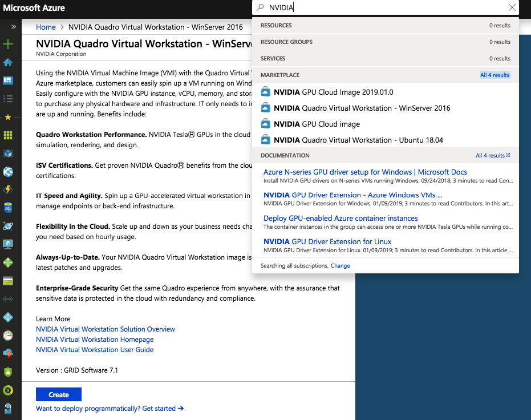
Task: Select the Marketplace results section header
Action: tap(386, 75)
